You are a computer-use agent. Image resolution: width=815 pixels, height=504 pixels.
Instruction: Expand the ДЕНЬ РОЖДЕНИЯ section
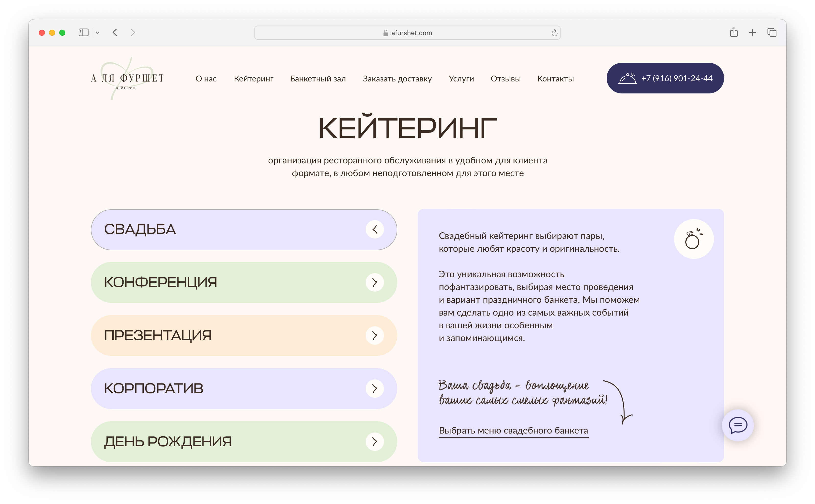(375, 441)
